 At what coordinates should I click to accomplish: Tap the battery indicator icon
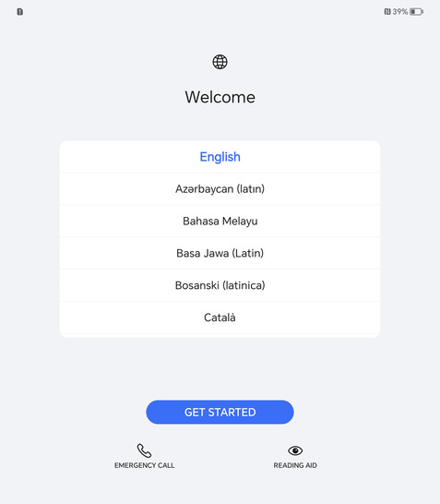point(417,12)
